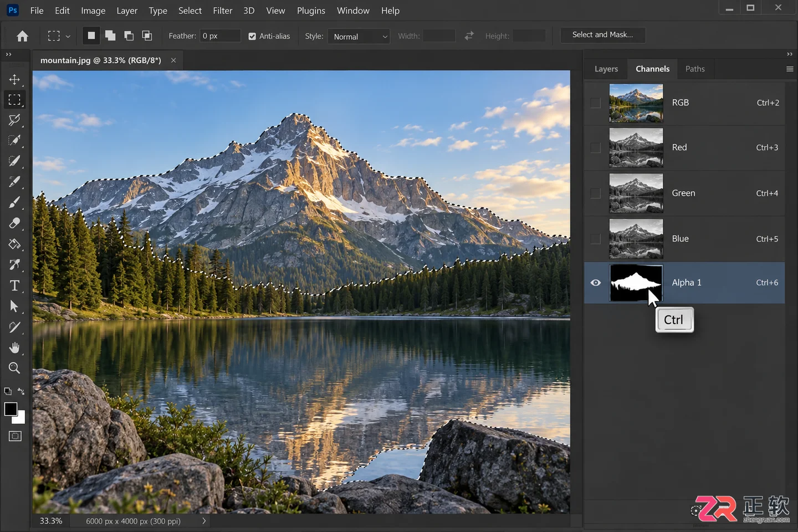Select the Move tool
Image resolution: width=798 pixels, height=532 pixels.
tap(14, 80)
